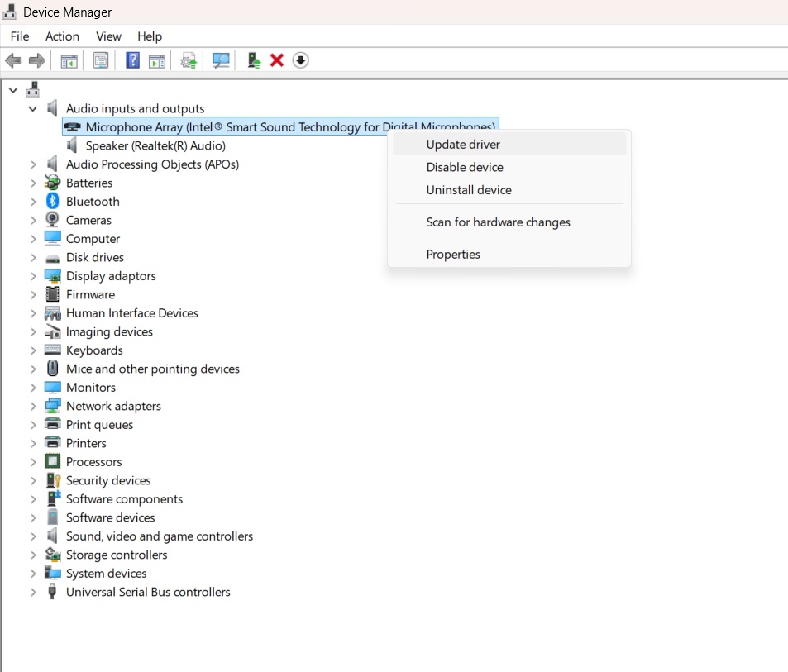Select Properties from the context menu
Viewport: 788px width, 672px height.
[x=453, y=254]
